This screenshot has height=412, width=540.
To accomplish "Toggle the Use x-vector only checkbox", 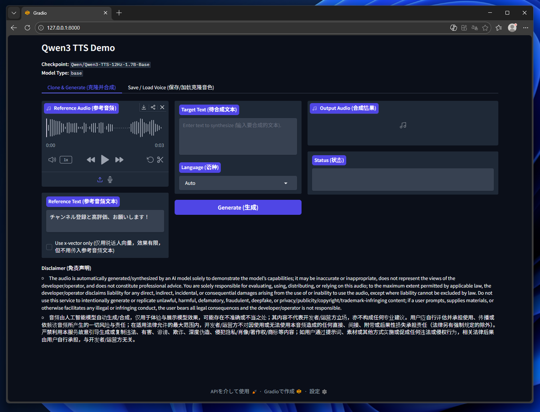I will (x=49, y=247).
